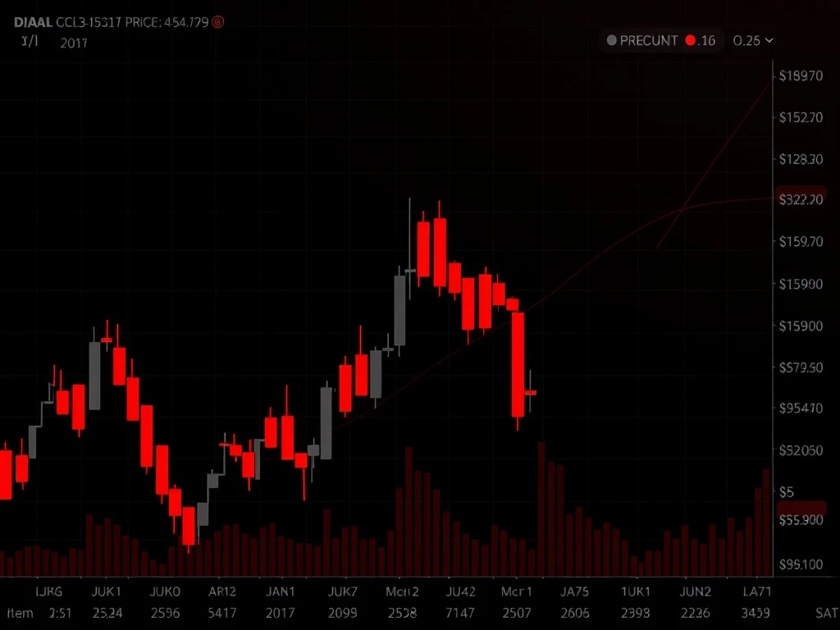Click the $954.70 price axis label
This screenshot has width=840, height=630.
[x=801, y=409]
